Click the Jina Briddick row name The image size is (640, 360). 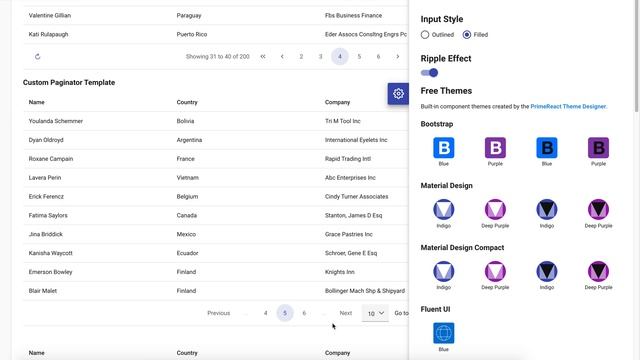point(46,234)
